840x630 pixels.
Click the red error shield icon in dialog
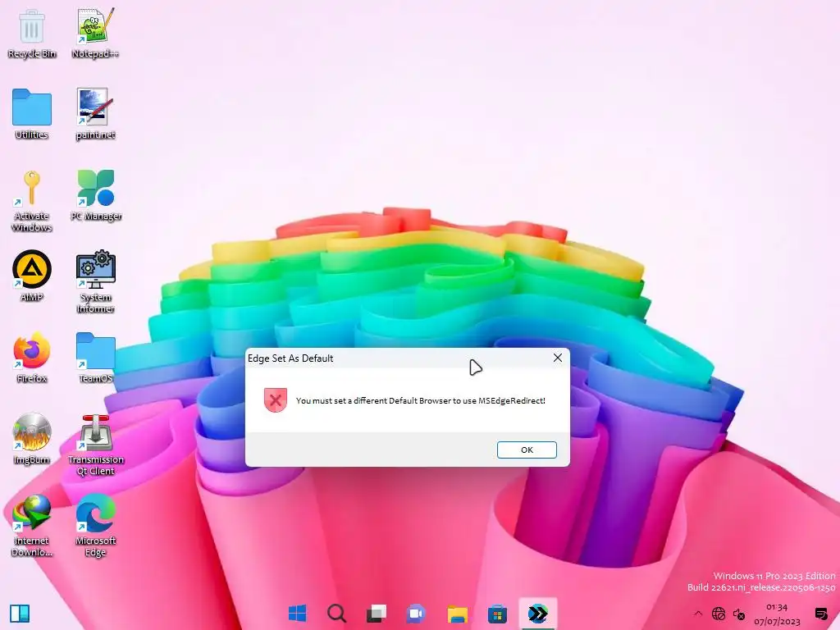pyautogui.click(x=276, y=400)
